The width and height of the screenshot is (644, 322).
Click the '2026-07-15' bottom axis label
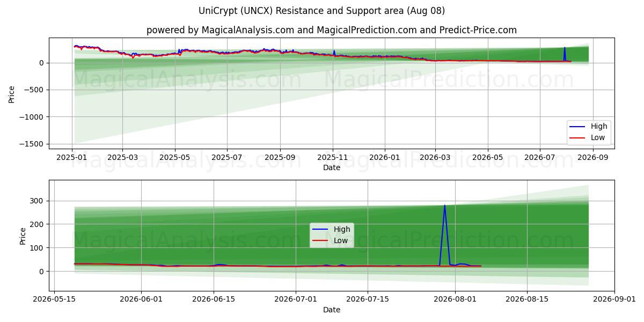click(x=368, y=299)
